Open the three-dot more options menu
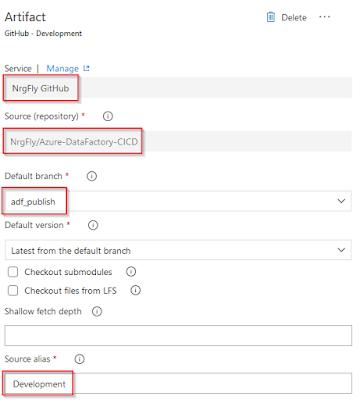This screenshot has height=400, width=360. point(324,17)
